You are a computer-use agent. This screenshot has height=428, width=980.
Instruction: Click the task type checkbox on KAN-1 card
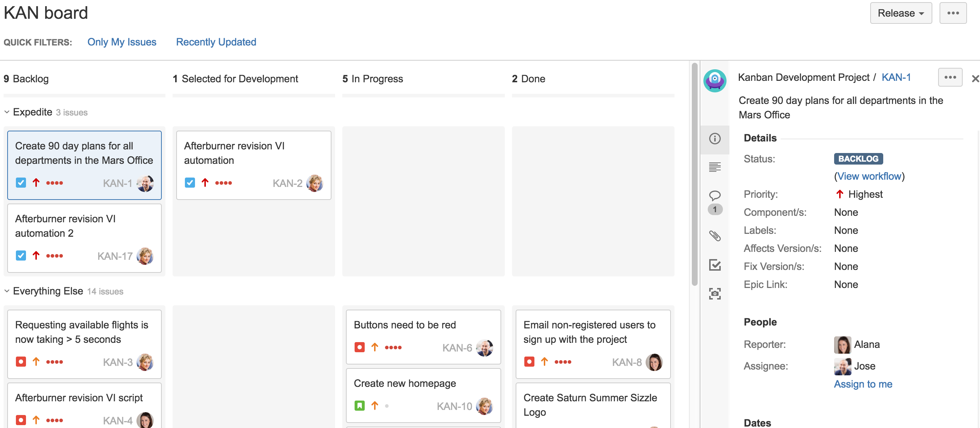click(21, 183)
